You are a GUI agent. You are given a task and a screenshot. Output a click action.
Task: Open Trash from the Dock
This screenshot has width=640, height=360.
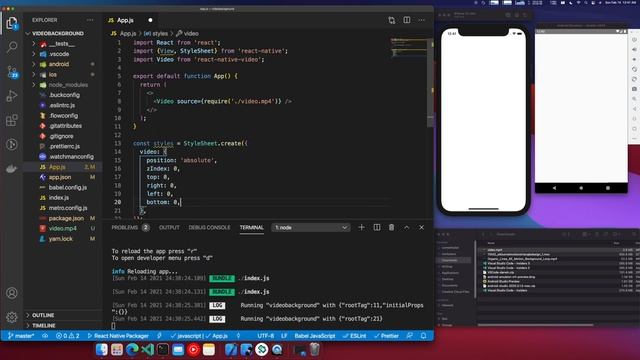coord(314,350)
